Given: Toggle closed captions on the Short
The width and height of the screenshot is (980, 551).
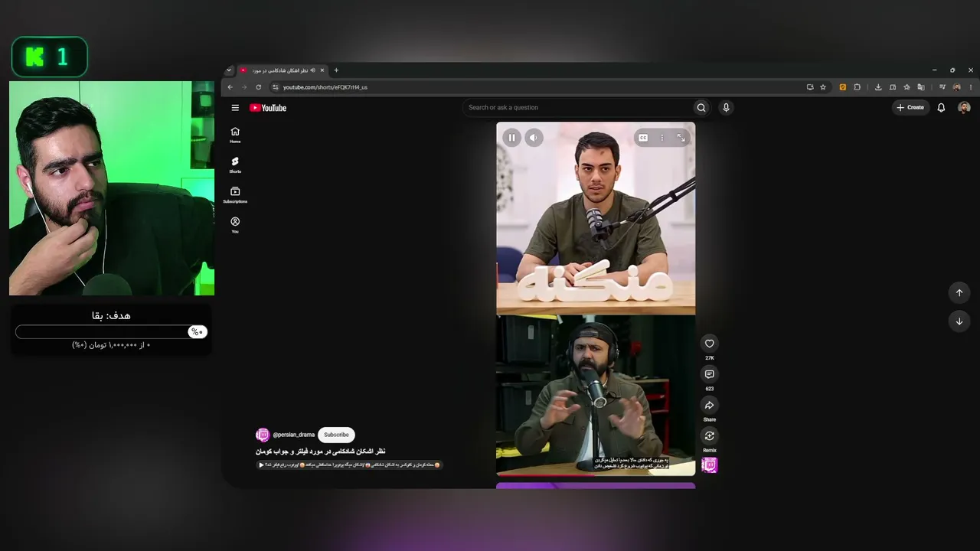Looking at the screenshot, I should coord(643,138).
